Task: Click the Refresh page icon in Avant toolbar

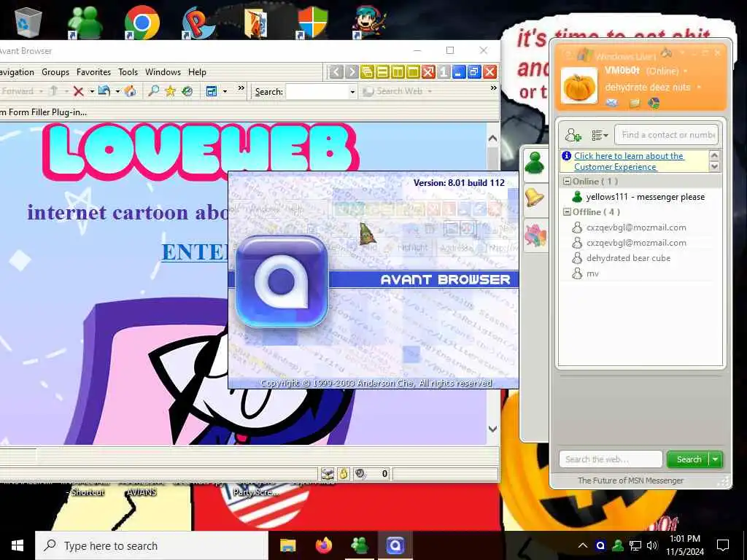Action: (104, 91)
